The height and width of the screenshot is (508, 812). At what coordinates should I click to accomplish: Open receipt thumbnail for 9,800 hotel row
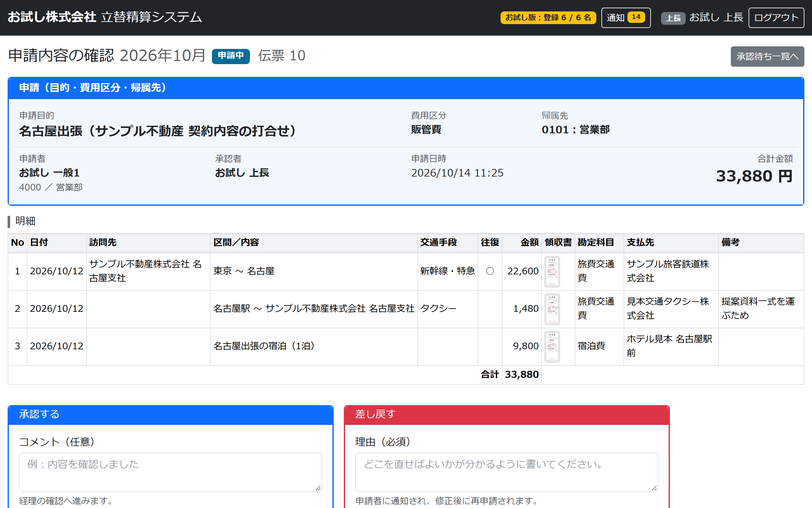[x=552, y=346]
